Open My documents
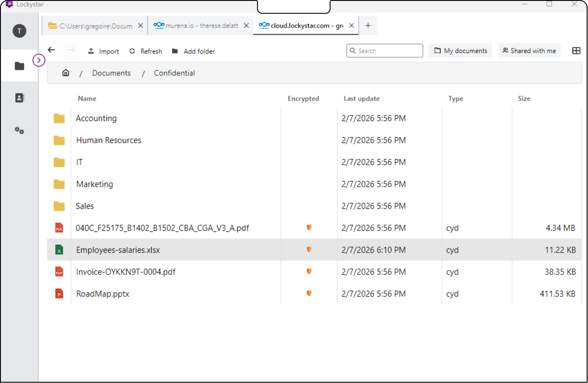Screen dimensions: 588x383 pyautogui.click(x=460, y=51)
